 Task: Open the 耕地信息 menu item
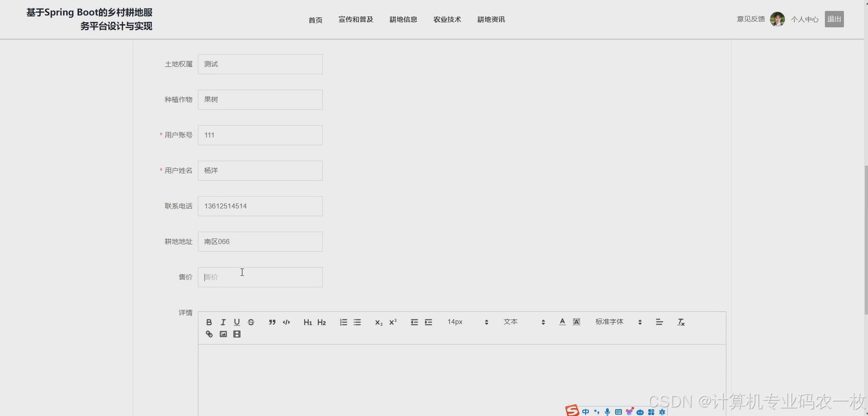403,20
